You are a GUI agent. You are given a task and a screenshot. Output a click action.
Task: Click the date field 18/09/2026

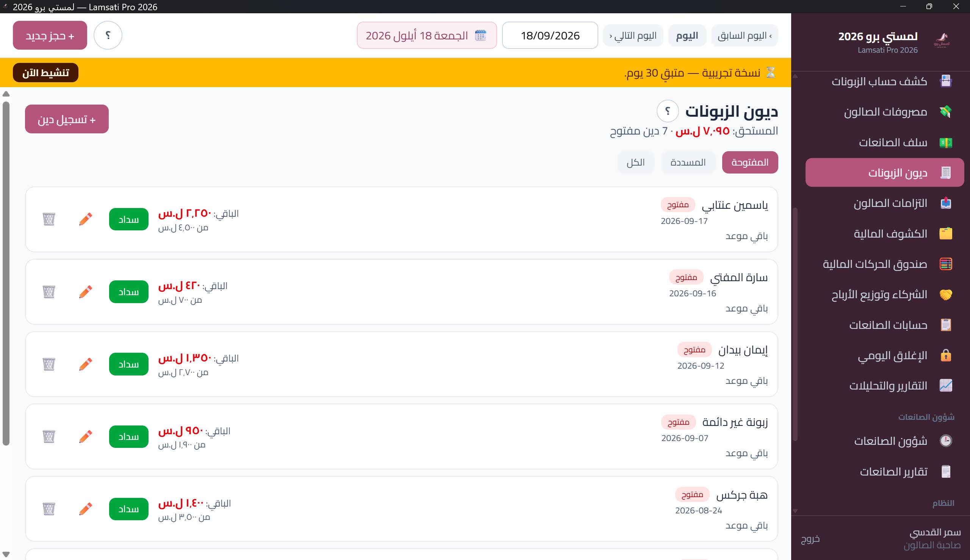[550, 35]
